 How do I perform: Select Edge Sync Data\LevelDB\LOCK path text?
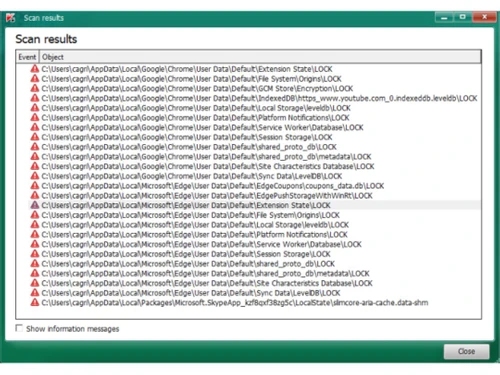[x=191, y=293]
